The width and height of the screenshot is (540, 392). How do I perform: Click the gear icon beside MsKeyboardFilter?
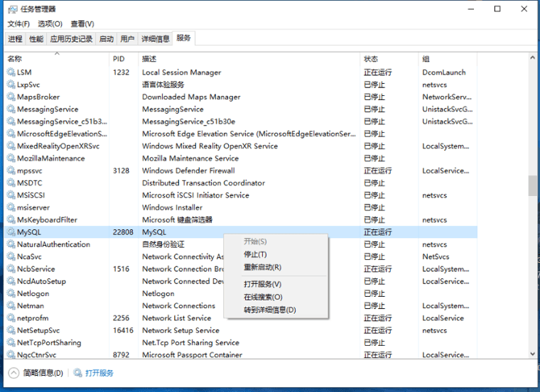11,220
